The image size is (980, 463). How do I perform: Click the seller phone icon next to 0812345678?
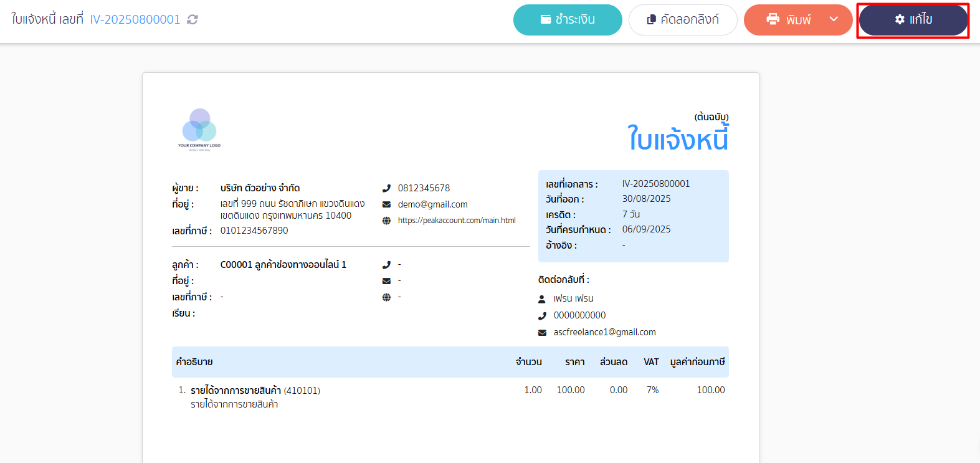point(386,188)
